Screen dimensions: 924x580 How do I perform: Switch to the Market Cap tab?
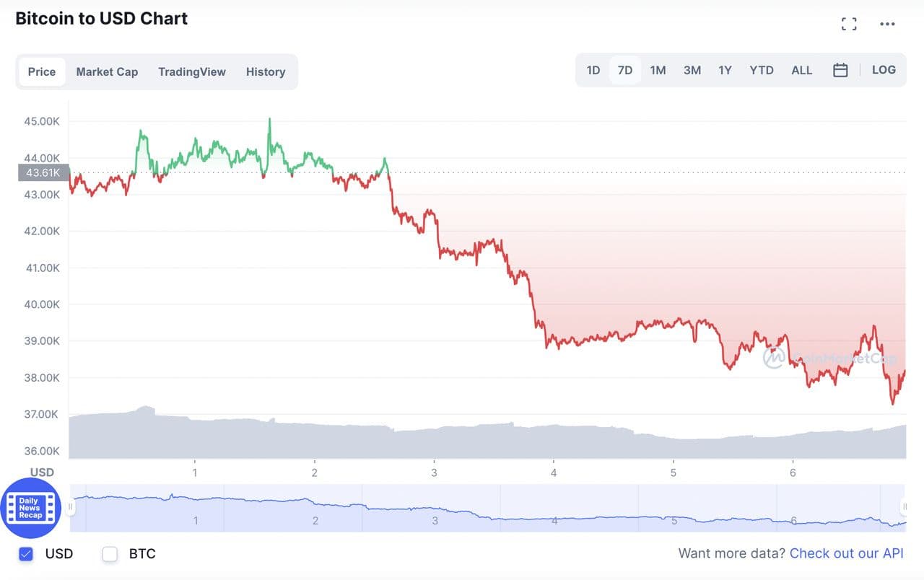click(107, 71)
